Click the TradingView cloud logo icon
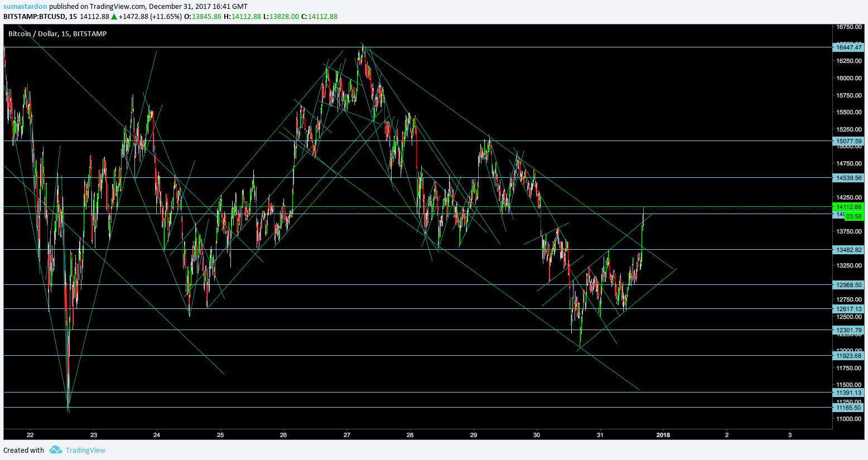 55,449
